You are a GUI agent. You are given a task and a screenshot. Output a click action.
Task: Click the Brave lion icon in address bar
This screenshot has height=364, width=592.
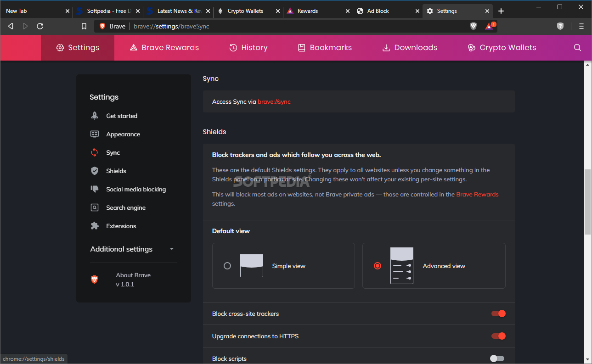click(102, 26)
